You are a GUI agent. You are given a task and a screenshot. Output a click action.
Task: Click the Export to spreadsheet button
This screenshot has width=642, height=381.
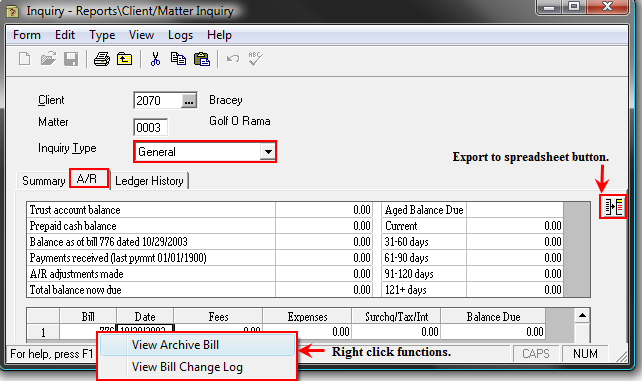pyautogui.click(x=613, y=207)
